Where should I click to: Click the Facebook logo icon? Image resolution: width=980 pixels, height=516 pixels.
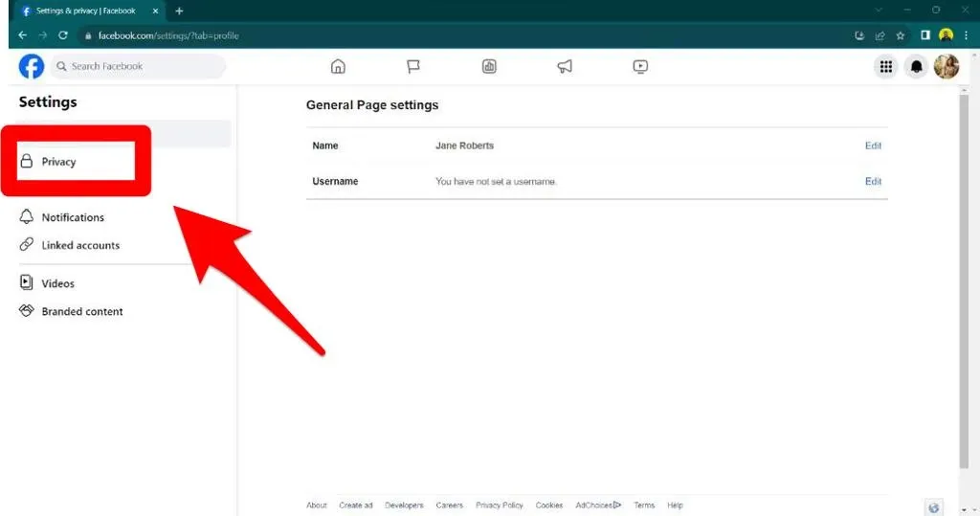pyautogui.click(x=32, y=66)
